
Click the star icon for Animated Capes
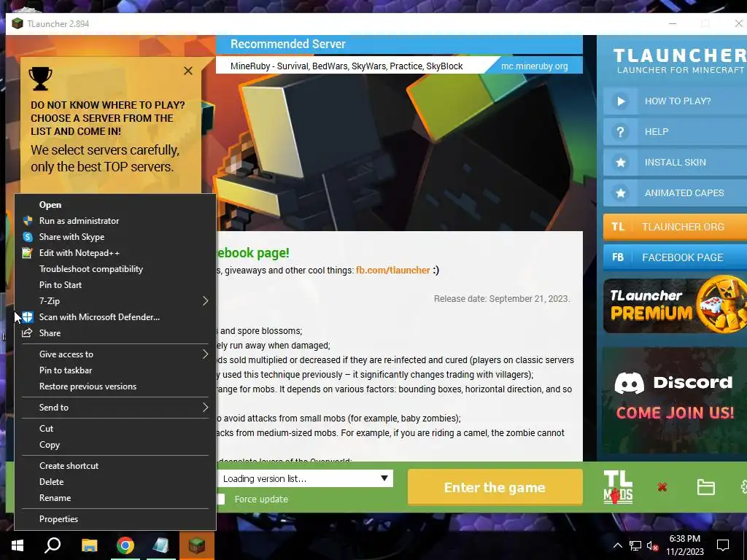click(620, 192)
